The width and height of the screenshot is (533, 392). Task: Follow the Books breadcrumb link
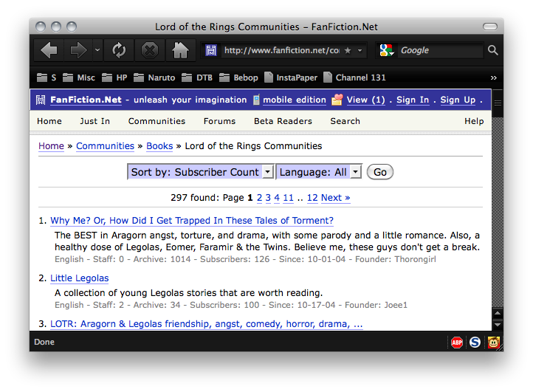point(159,146)
